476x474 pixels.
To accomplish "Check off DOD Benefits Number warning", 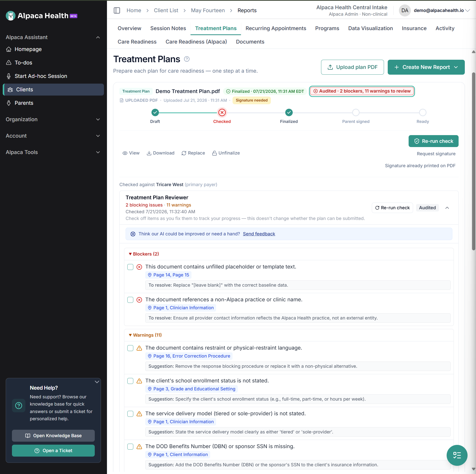I will (x=130, y=447).
